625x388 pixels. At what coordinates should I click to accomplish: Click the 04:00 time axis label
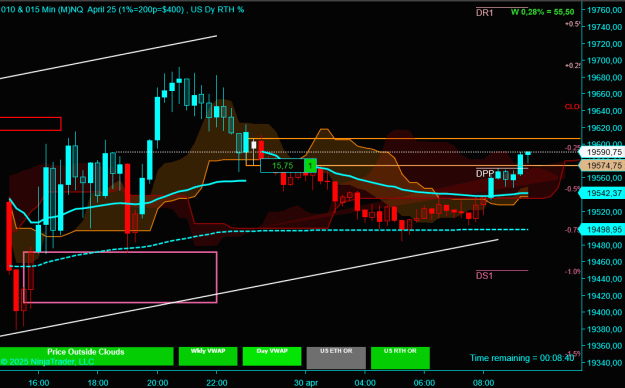pyautogui.click(x=365, y=383)
